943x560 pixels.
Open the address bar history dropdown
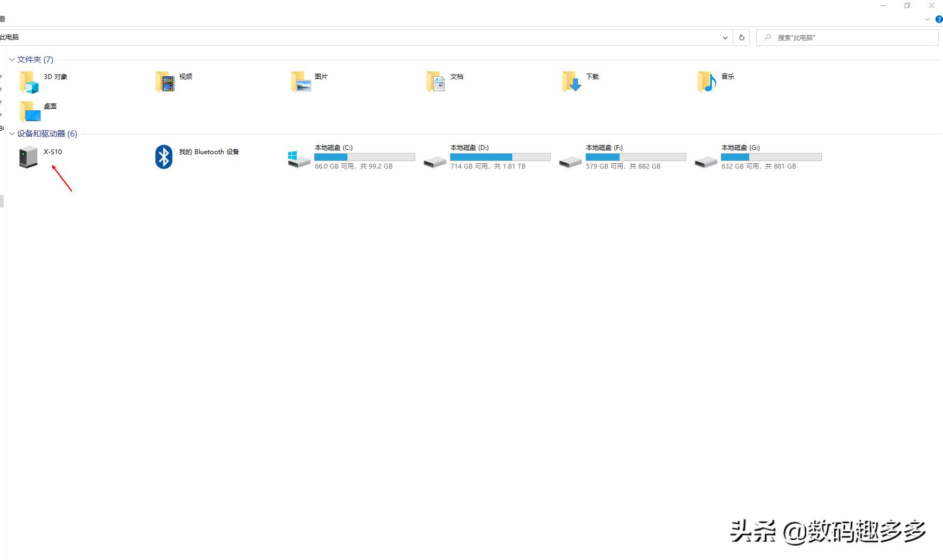click(725, 37)
